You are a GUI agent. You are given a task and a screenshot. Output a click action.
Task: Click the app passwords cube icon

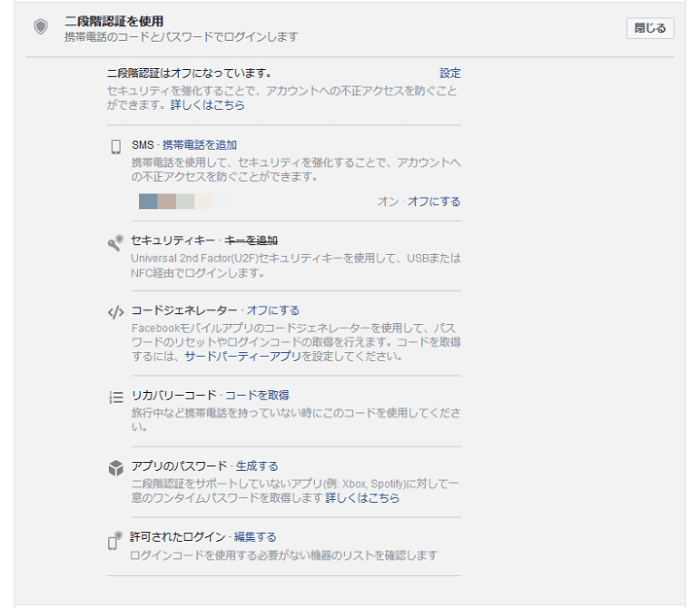(116, 468)
